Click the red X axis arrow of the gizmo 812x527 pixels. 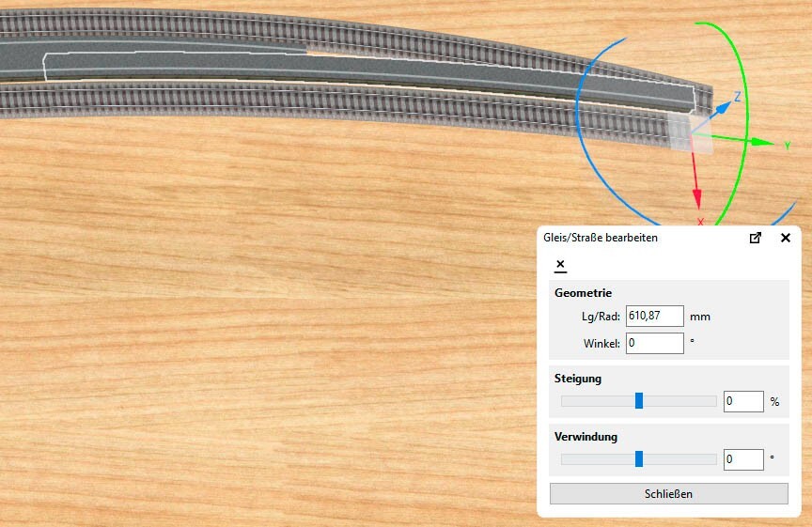click(x=696, y=197)
